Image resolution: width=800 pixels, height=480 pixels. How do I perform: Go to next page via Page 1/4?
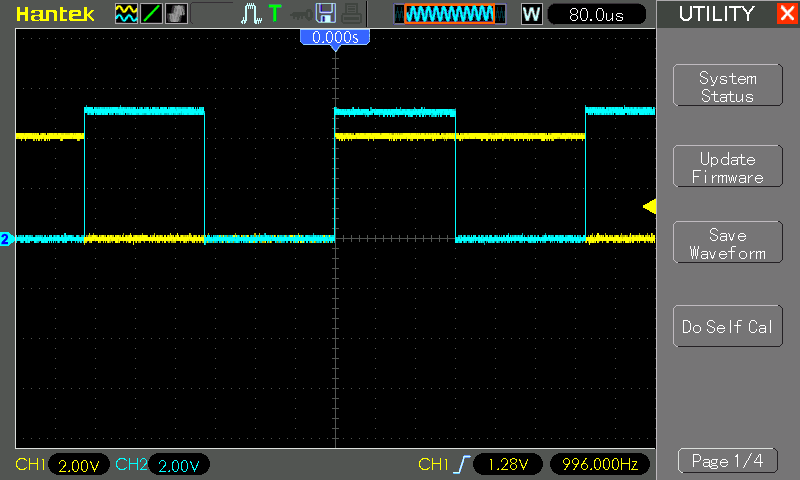727,461
